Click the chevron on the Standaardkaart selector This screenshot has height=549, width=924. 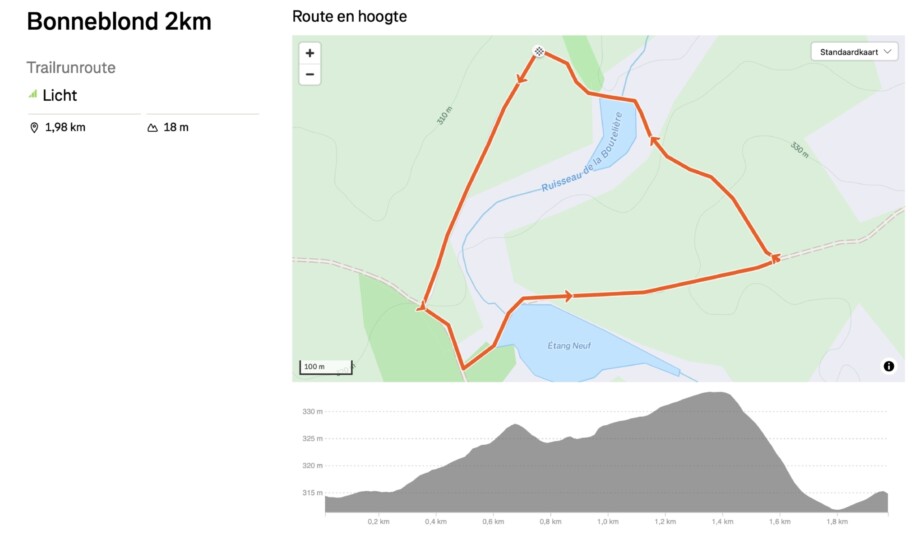pyautogui.click(x=887, y=52)
